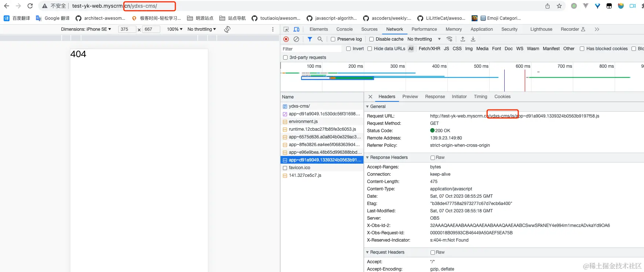Open network conditions wifi icon
The width and height of the screenshot is (644, 272).
tap(449, 39)
